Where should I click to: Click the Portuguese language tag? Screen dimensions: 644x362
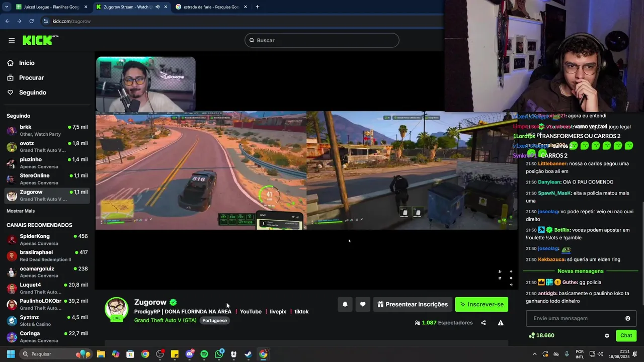[215, 320]
